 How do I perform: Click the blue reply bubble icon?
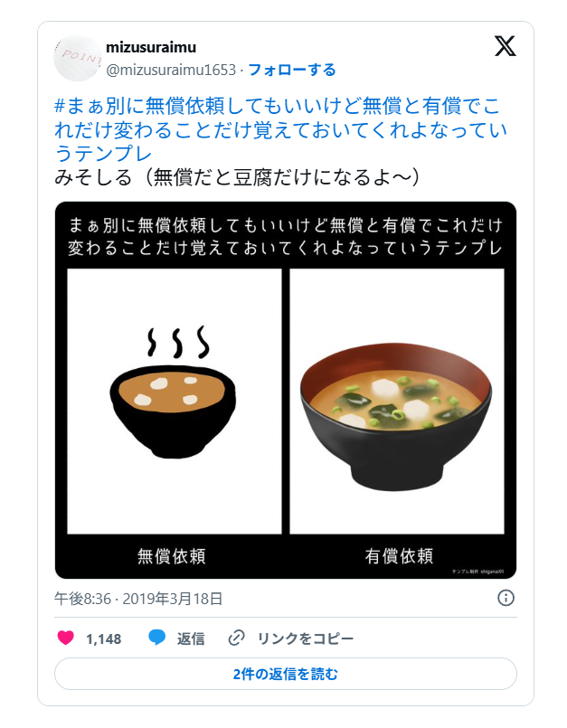[x=157, y=638]
